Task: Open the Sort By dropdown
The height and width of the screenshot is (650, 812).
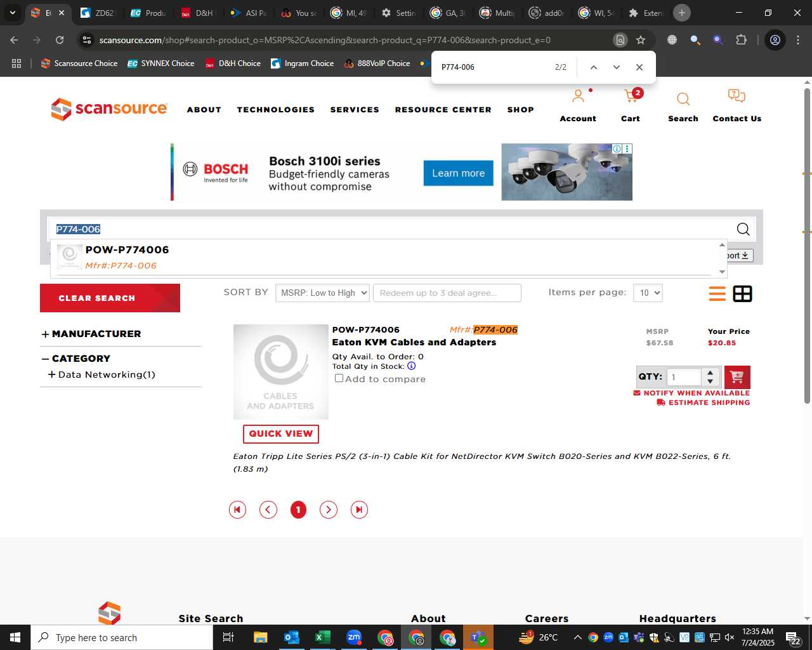Action: pos(322,293)
